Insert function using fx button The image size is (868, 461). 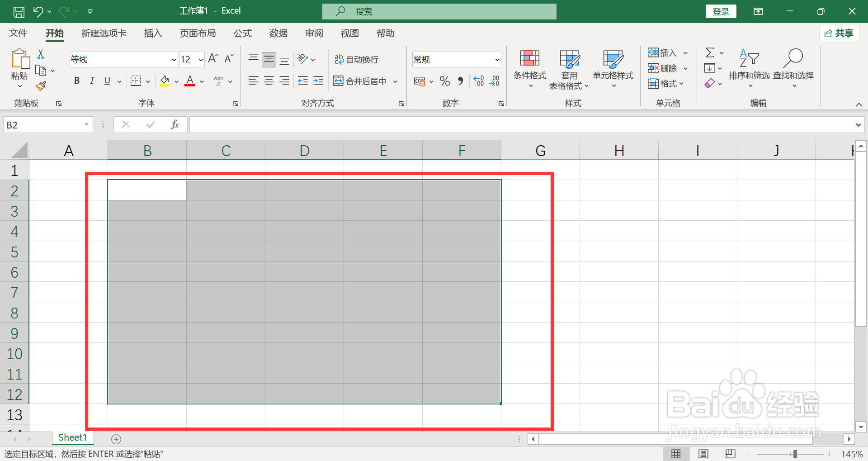point(175,125)
